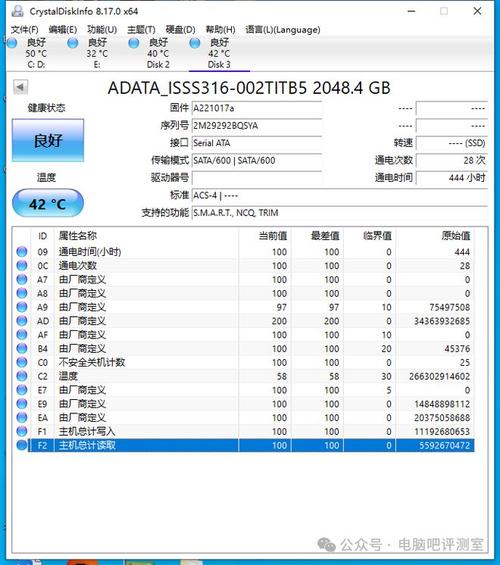The height and width of the screenshot is (565, 500).
Task: Click the power-on hours field 444 小时
Action: tap(452, 178)
